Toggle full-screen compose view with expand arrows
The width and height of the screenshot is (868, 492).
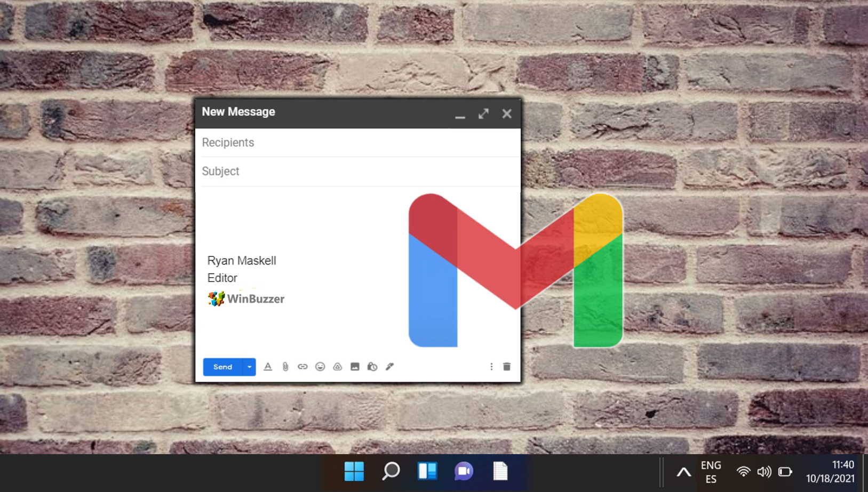(483, 114)
